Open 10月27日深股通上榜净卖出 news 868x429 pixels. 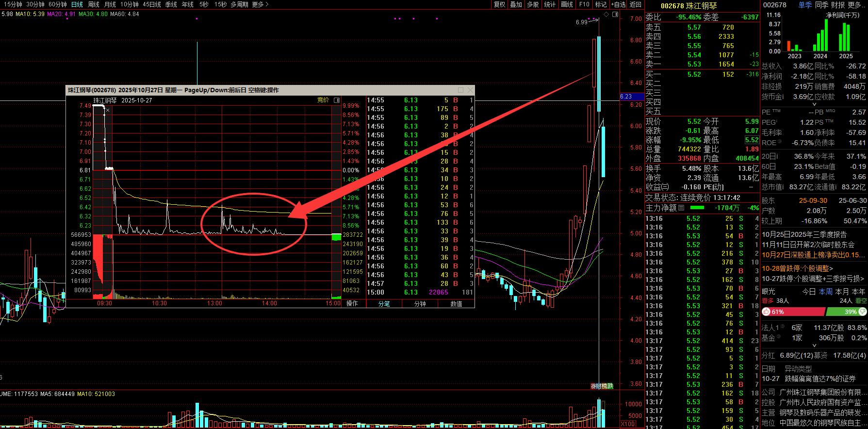click(814, 255)
